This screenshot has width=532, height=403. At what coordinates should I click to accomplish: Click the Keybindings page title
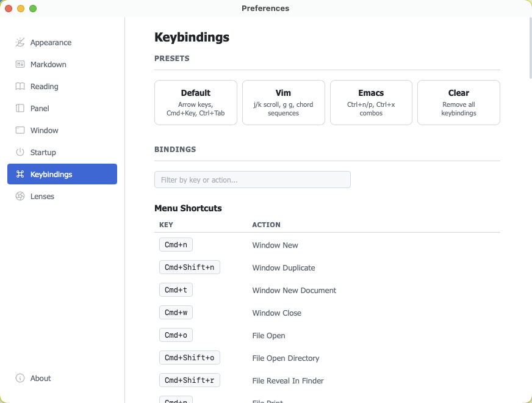pos(192,37)
